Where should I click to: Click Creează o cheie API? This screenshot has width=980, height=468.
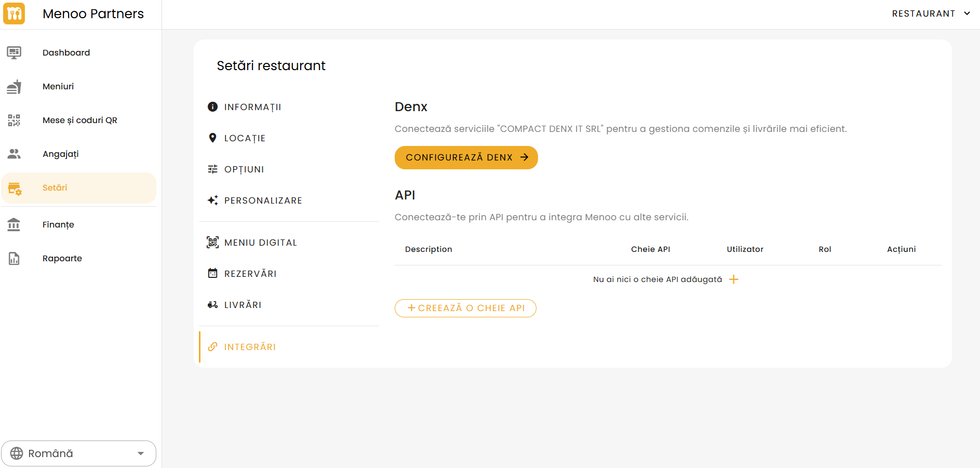click(x=465, y=307)
